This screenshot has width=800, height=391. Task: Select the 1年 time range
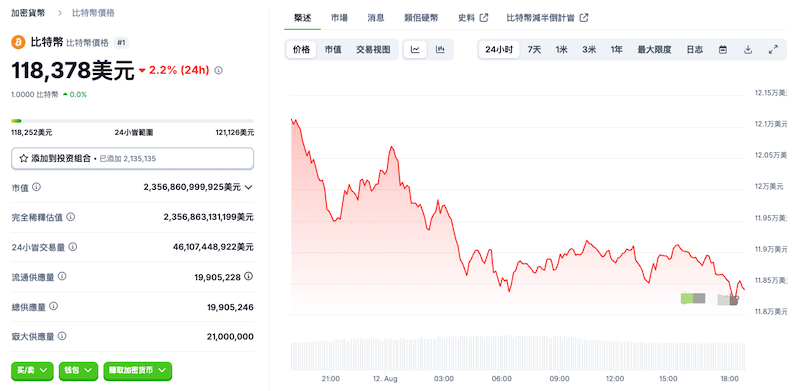coord(617,50)
